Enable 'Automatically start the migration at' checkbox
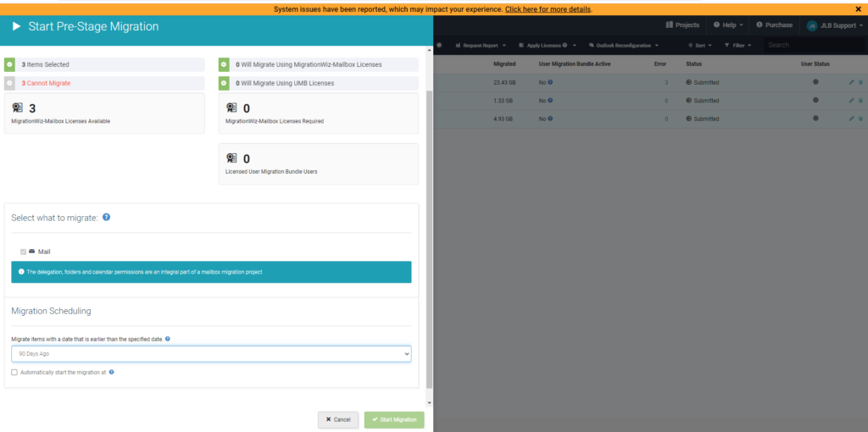Viewport: 868px width, 432px height. [14, 372]
